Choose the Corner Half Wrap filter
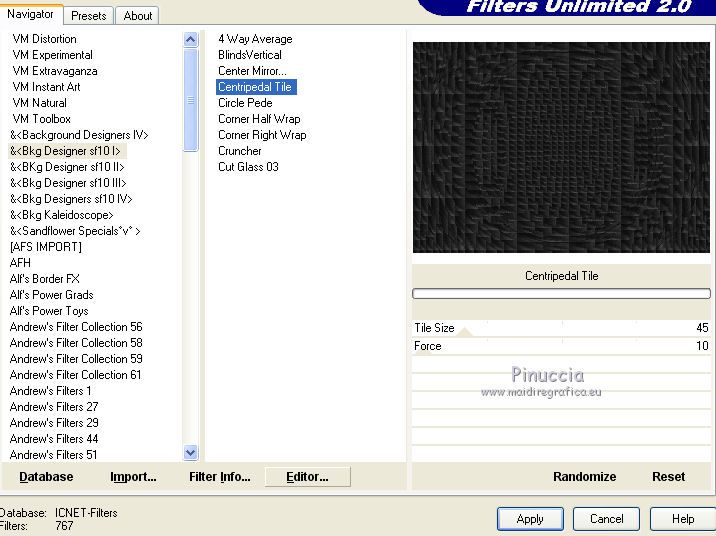Screen dimensions: 716x536 click(x=259, y=119)
